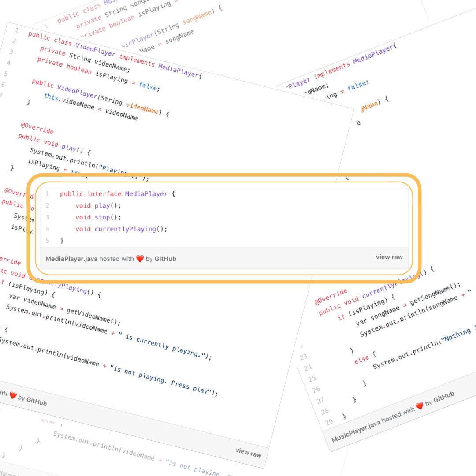Screen dimensions: 476x476
Task: Click line number 1 in MediaPlayer.java gist
Action: pos(47,193)
